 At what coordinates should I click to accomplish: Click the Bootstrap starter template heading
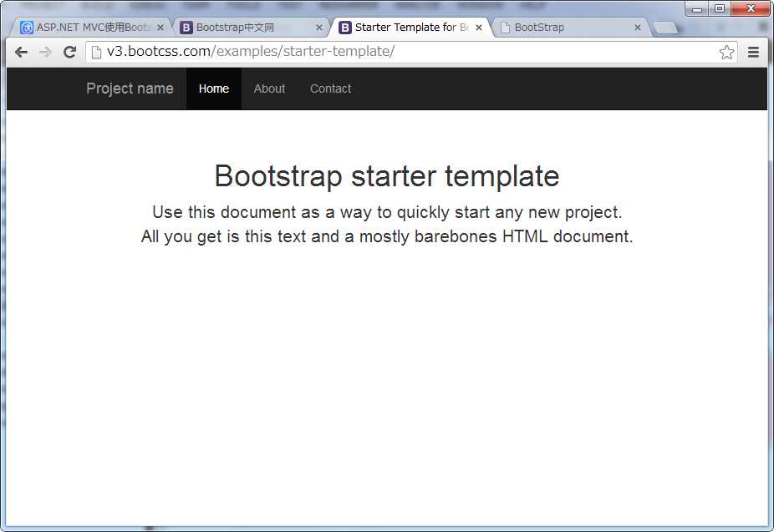[x=387, y=176]
